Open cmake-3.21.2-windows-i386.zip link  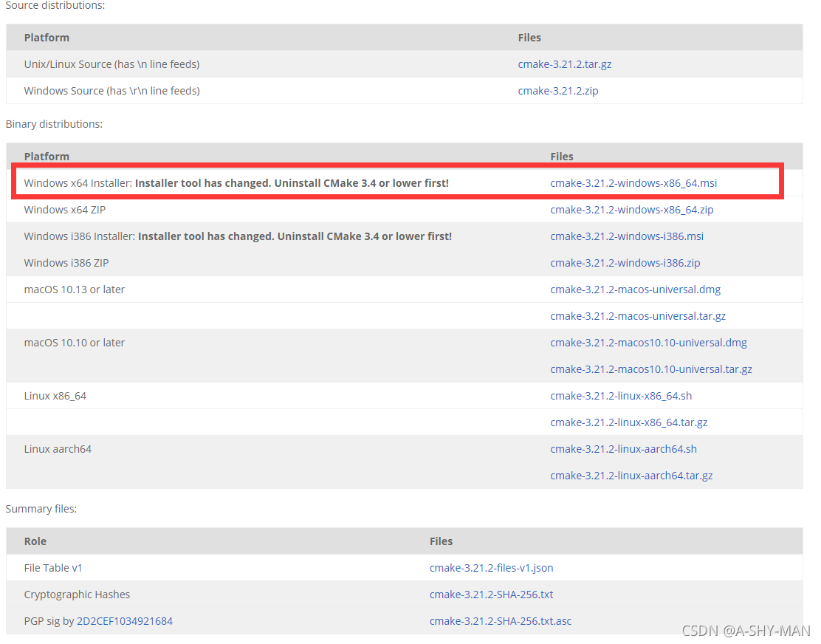(x=625, y=264)
